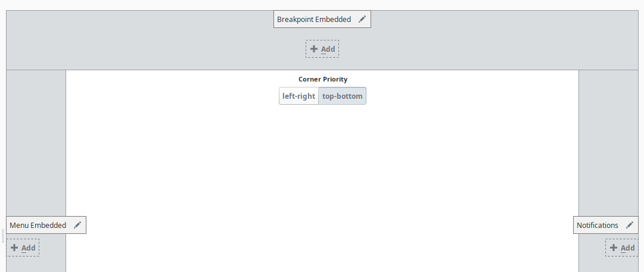This screenshot has width=644, height=272.
Task: Click the Corner Priority heading
Action: click(x=323, y=79)
